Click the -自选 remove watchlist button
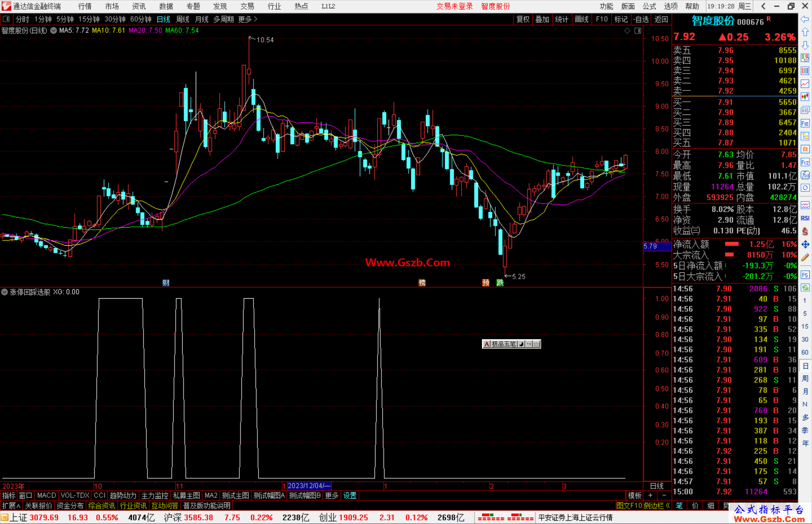Image resolution: width=812 pixels, height=524 pixels. (x=641, y=19)
